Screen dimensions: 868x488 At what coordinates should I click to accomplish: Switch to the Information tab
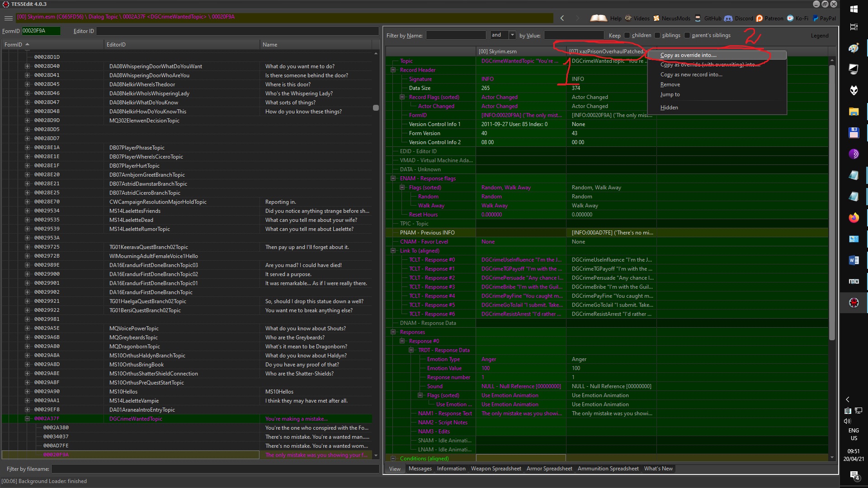pyautogui.click(x=451, y=469)
